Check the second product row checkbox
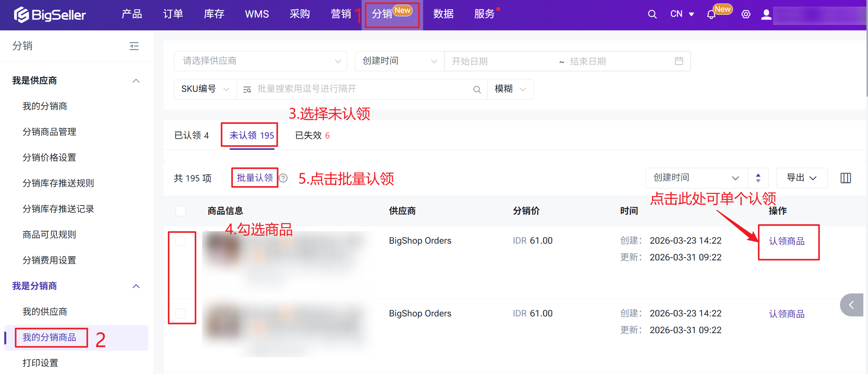Image resolution: width=868 pixels, height=374 pixels. tap(181, 314)
